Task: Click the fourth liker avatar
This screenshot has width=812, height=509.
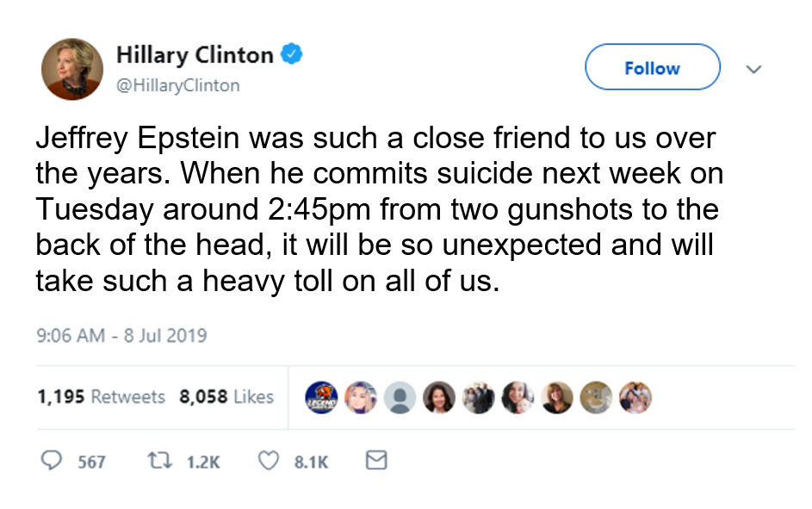Action: tap(438, 397)
